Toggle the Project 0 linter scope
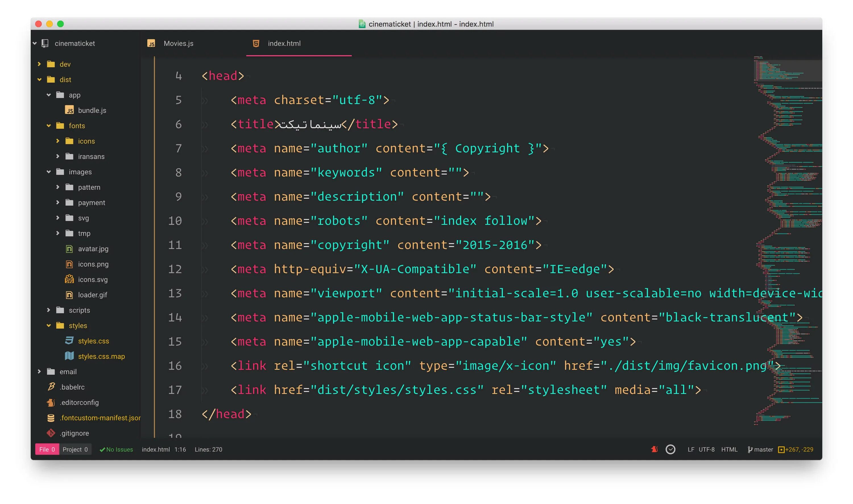 pyautogui.click(x=75, y=449)
